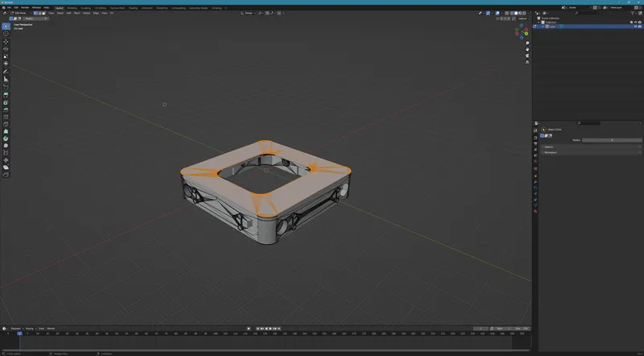Select the Inset Faces tool
This screenshot has height=356, width=644.
(6, 102)
